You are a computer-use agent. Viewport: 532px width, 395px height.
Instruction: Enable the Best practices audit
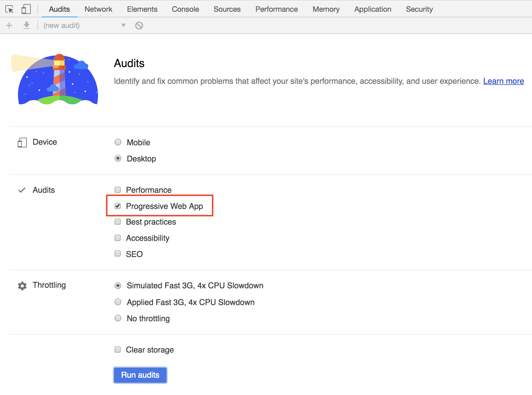(x=118, y=222)
